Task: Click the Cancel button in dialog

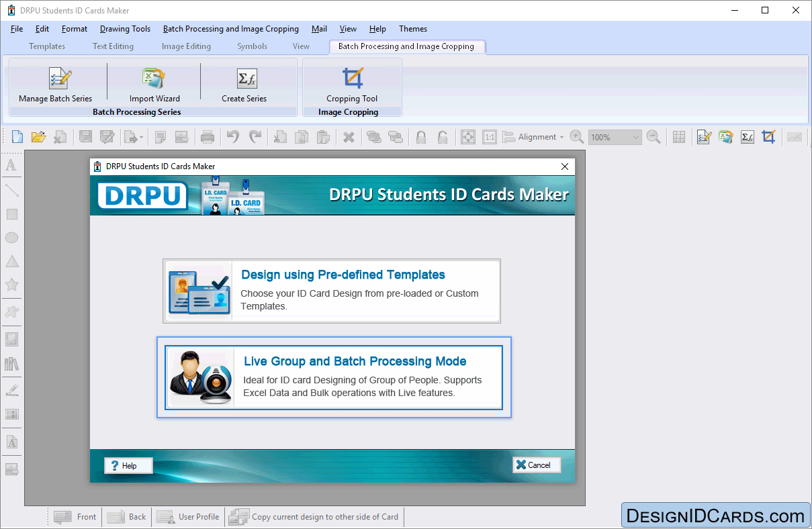Action: coord(536,465)
